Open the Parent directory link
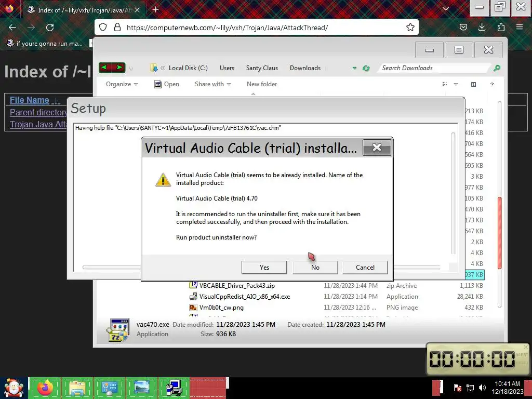This screenshot has width=532, height=399. (x=38, y=112)
